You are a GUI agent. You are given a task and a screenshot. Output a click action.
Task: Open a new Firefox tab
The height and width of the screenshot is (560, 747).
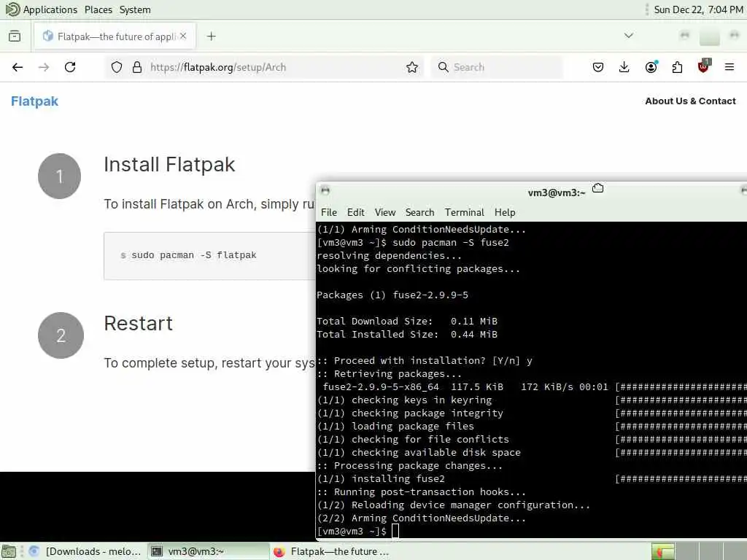212,36
